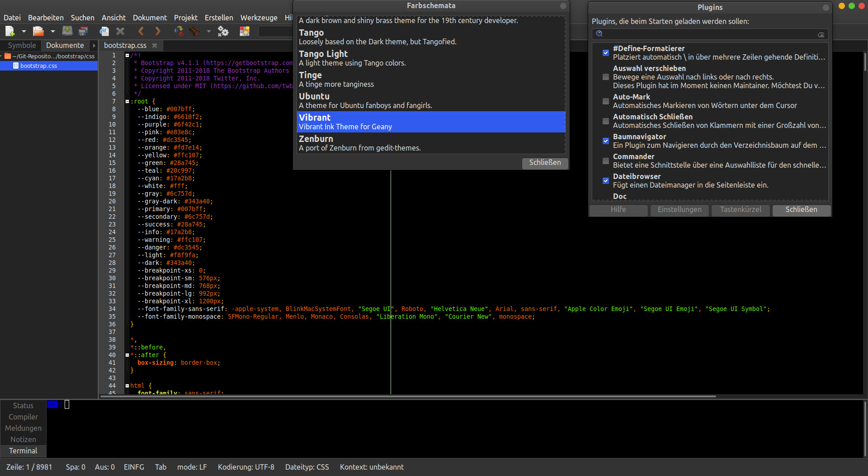Screen dimensions: 868x476
Task: Click the build brick icon
Action: [194, 31]
